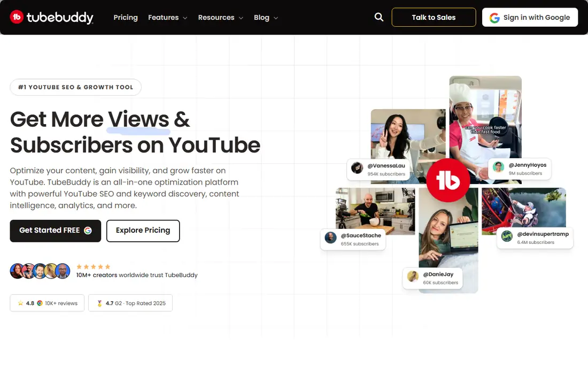Click the 9M subscribers text
Viewport: 588px width, 368px height.
[x=525, y=173]
